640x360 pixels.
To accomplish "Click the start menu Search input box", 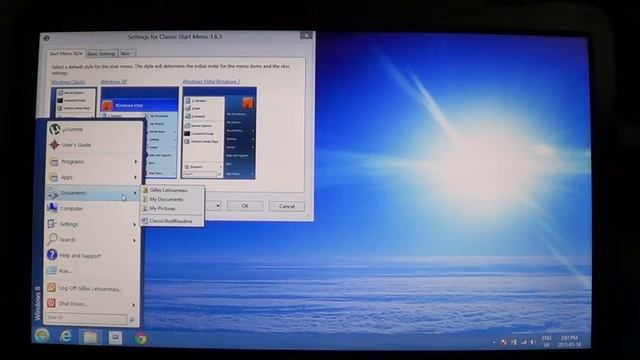I will coord(86,318).
